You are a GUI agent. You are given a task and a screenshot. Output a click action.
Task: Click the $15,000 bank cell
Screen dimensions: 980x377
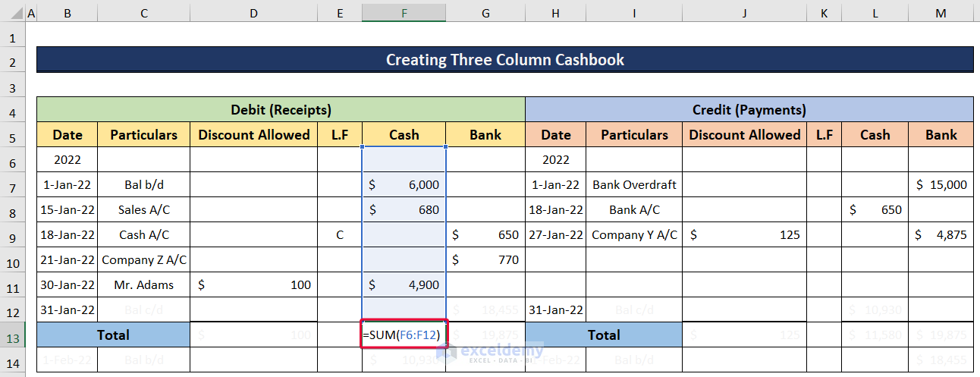(941, 184)
